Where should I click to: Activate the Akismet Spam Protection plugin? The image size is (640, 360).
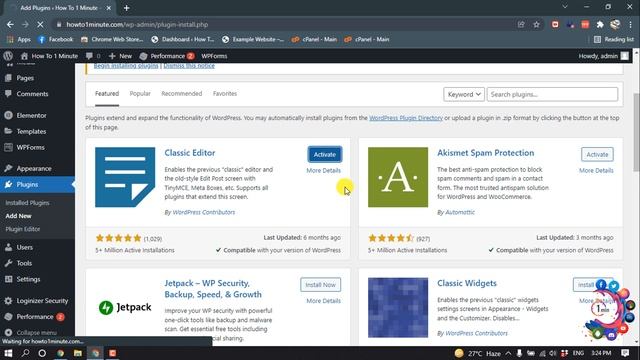(x=597, y=154)
